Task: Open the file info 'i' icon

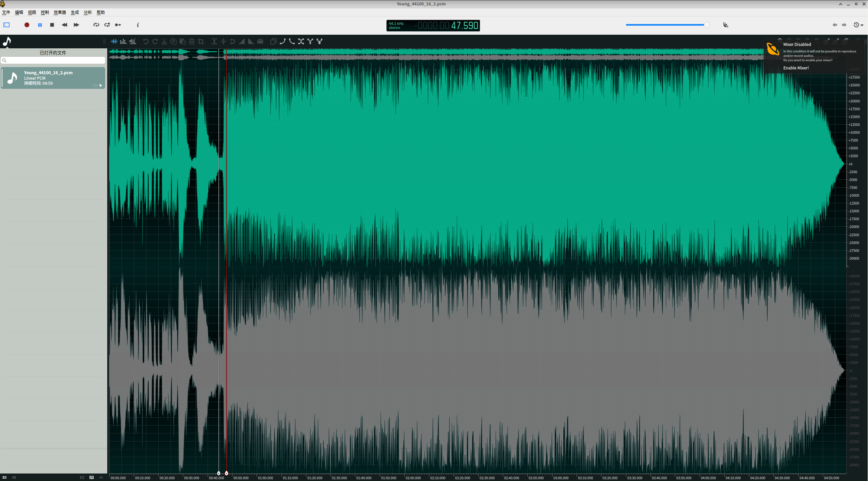Action: click(138, 25)
